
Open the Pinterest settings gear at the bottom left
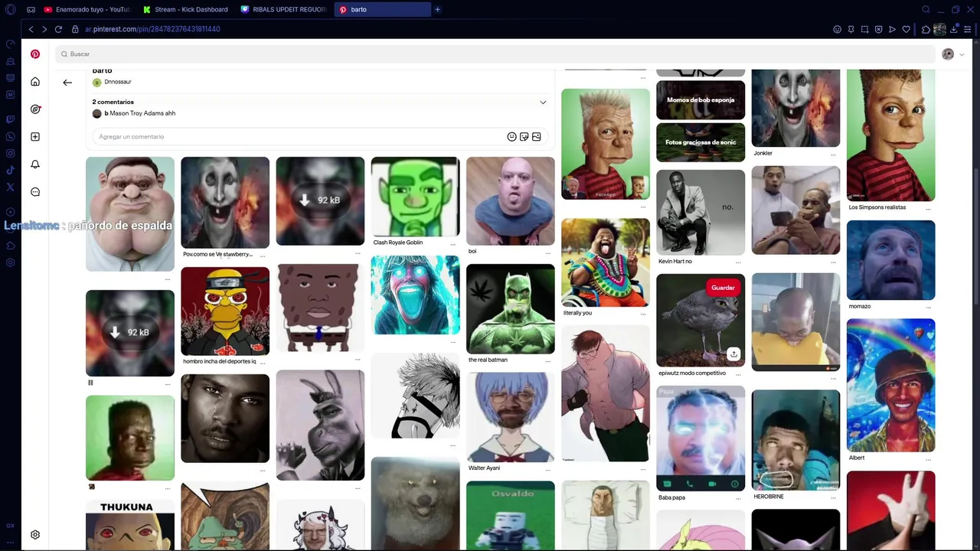tap(35, 535)
